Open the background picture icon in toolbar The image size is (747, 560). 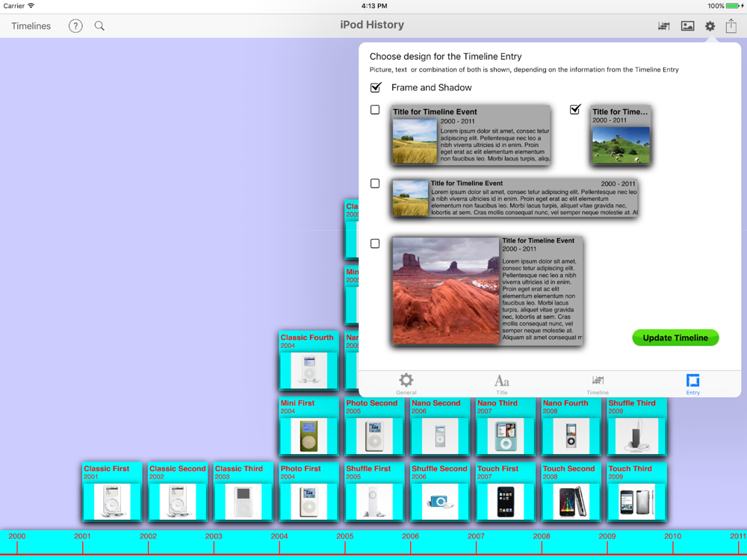click(687, 25)
